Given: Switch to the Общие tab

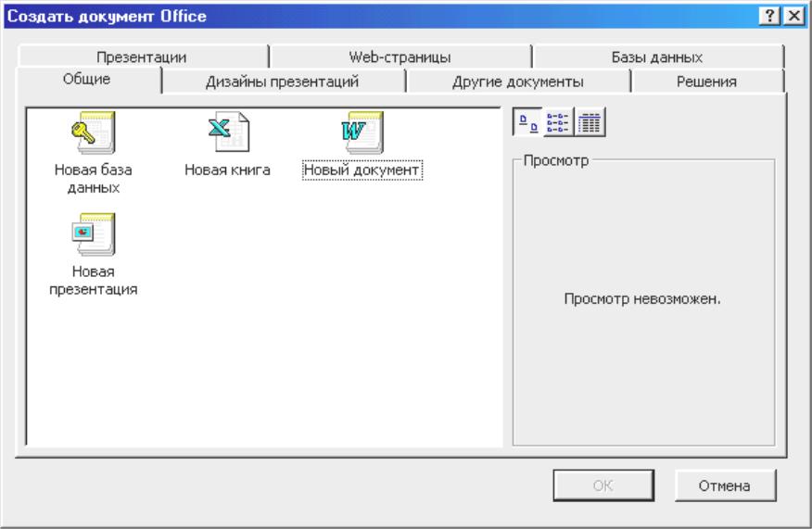Looking at the screenshot, I should pos(86,80).
